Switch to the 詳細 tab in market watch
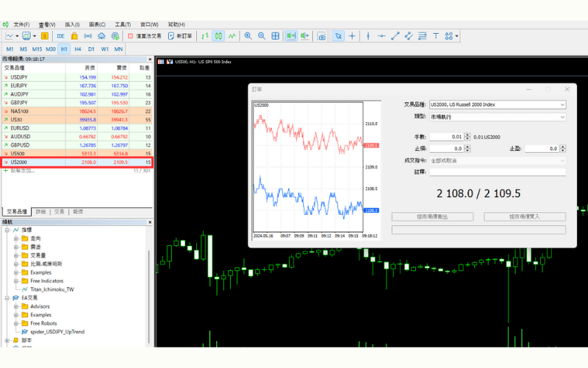 (41, 211)
